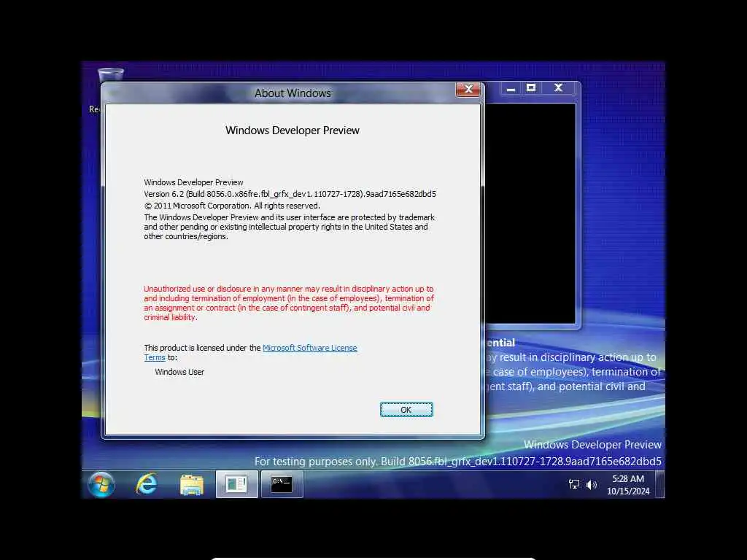Image resolution: width=747 pixels, height=560 pixels.
Task: Click black console area of background window
Action: point(530,214)
